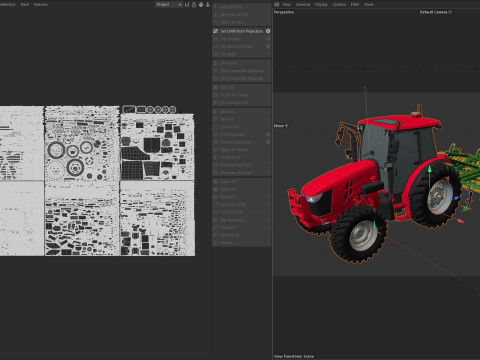This screenshot has height=360, width=480.
Task: Click Start Interactive Mapping
Action: (241, 71)
